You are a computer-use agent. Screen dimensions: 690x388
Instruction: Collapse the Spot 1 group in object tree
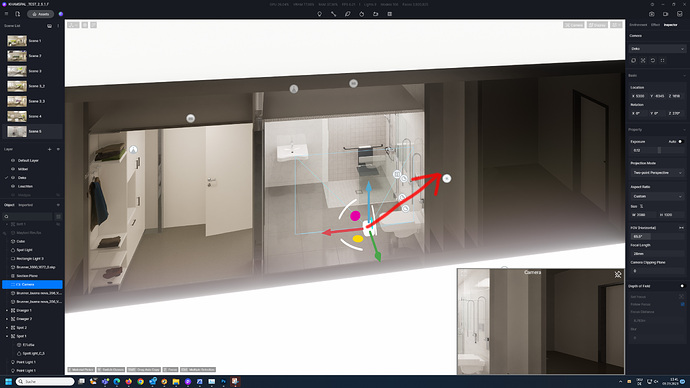[7, 336]
